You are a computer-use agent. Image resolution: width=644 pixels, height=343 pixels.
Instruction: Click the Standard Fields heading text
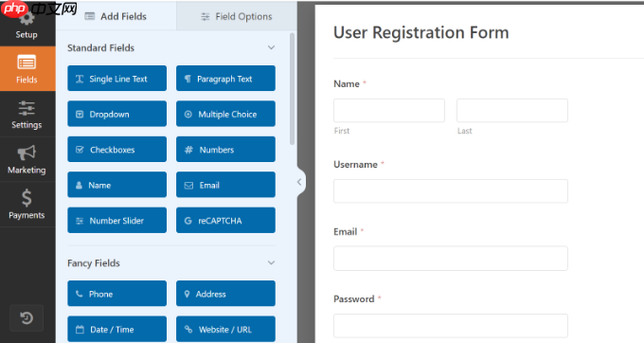coord(100,48)
